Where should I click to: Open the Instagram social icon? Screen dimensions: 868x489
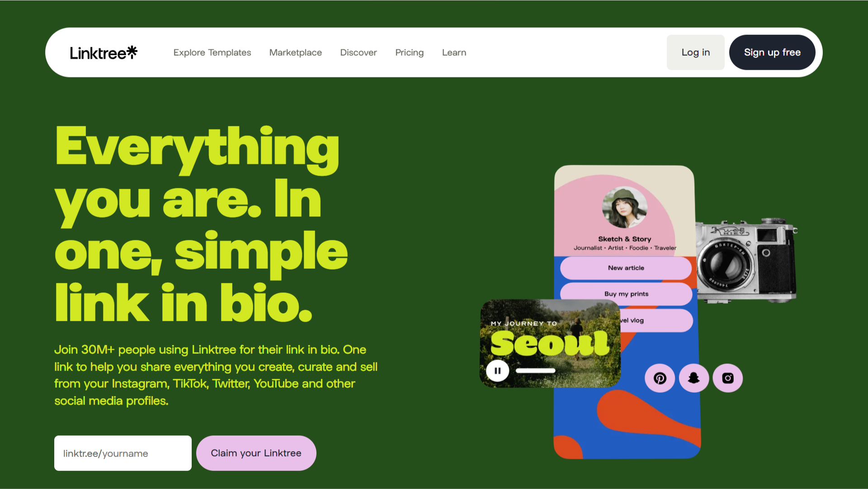click(x=728, y=378)
